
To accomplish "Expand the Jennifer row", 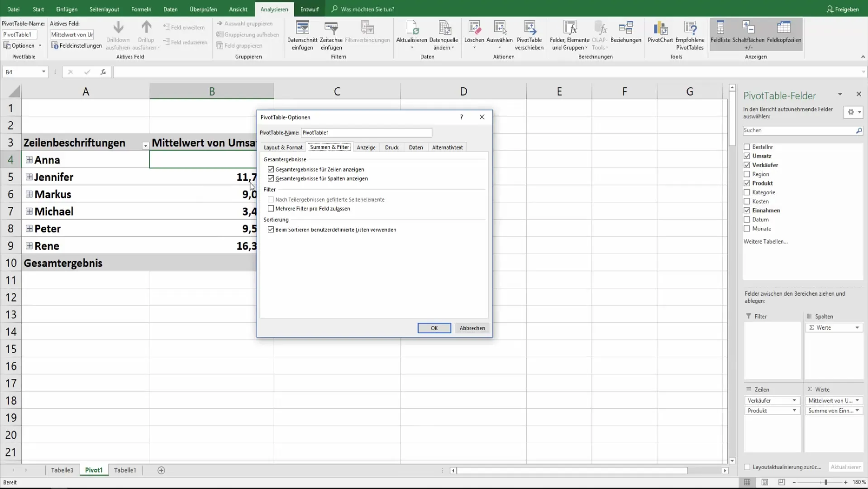I will click(29, 177).
